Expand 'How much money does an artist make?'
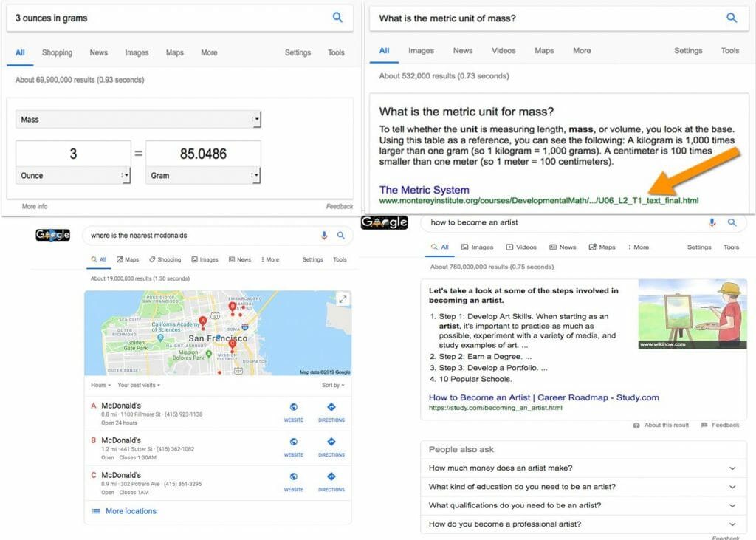Viewport: 756px width, 540px height. click(x=583, y=468)
